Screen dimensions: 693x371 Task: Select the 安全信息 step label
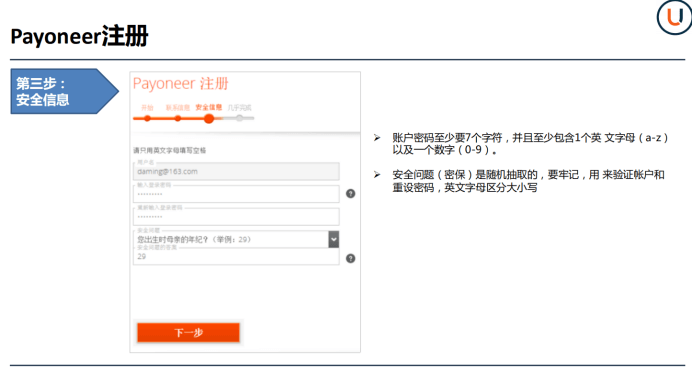tap(209, 107)
